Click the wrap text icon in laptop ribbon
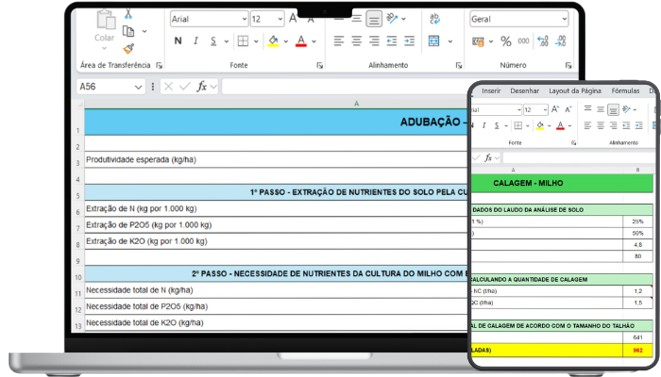This screenshot has height=377, width=661. coord(434,19)
